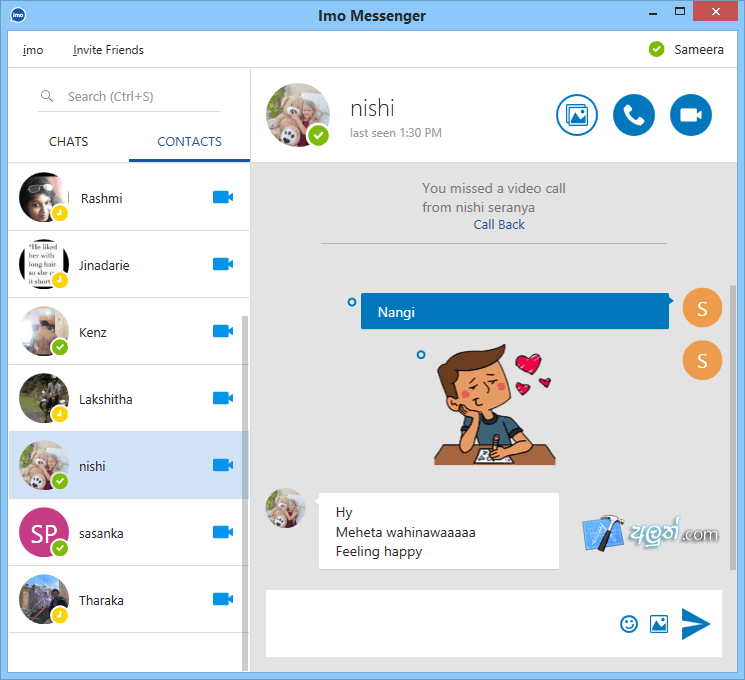The width and height of the screenshot is (745, 680).
Task: Click the search magnifier icon
Action: [47, 96]
